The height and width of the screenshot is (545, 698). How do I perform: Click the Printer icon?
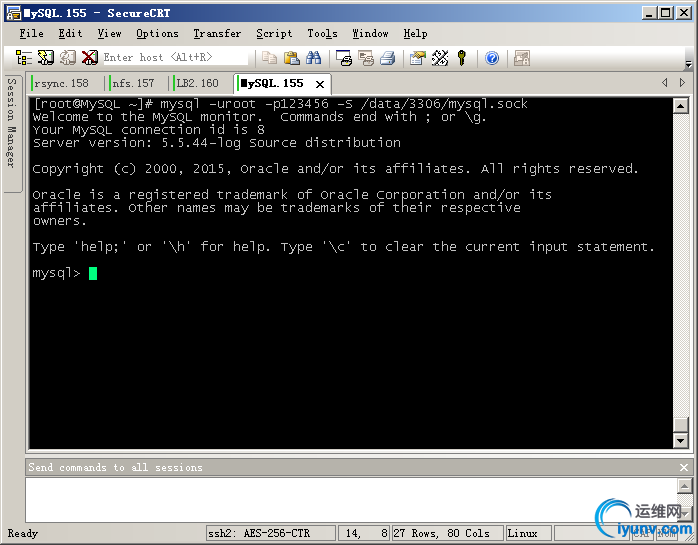tap(388, 58)
